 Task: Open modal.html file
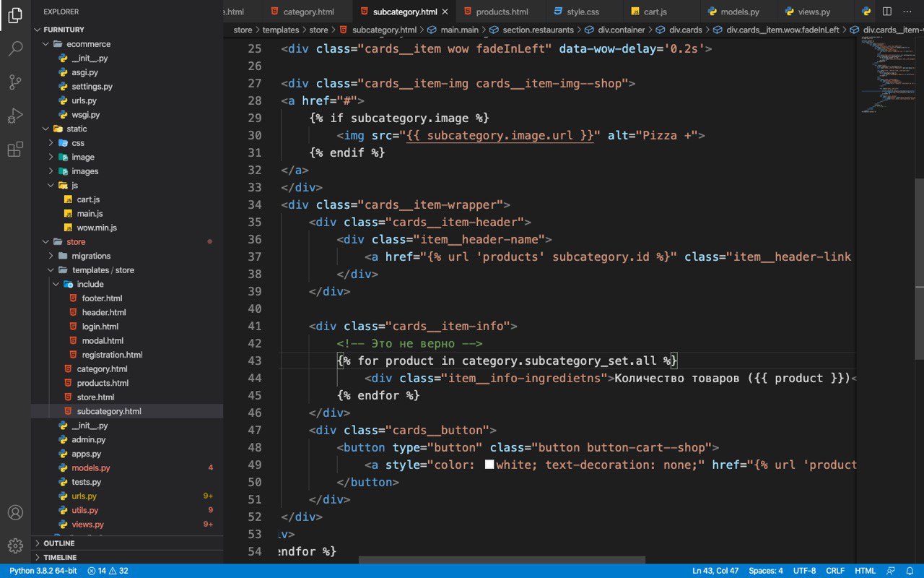103,340
